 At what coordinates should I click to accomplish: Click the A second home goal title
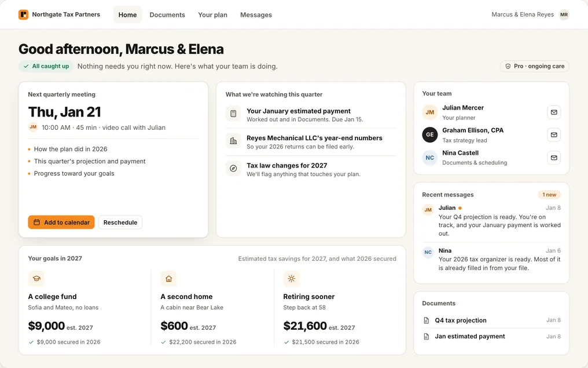tap(186, 297)
